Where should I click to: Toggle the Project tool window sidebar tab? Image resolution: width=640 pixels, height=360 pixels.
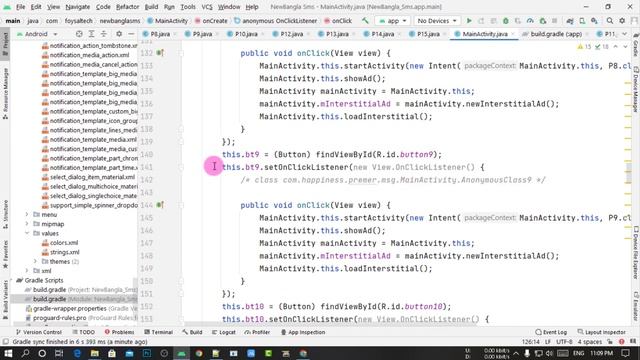5,44
